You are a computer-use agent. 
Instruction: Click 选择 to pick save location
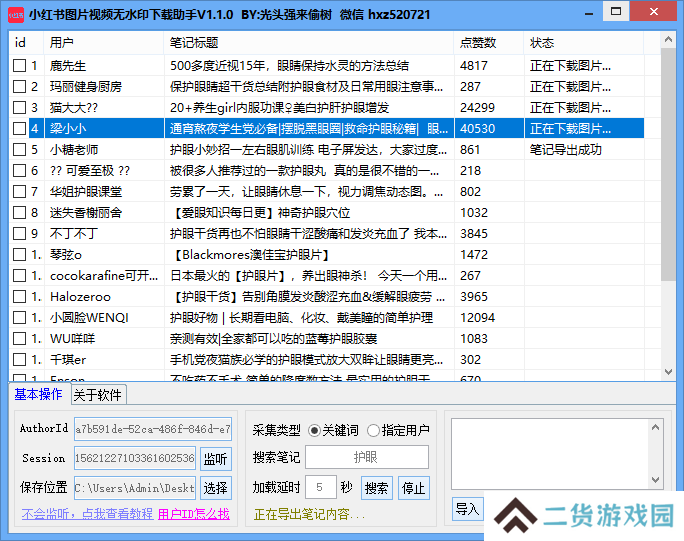(x=215, y=488)
